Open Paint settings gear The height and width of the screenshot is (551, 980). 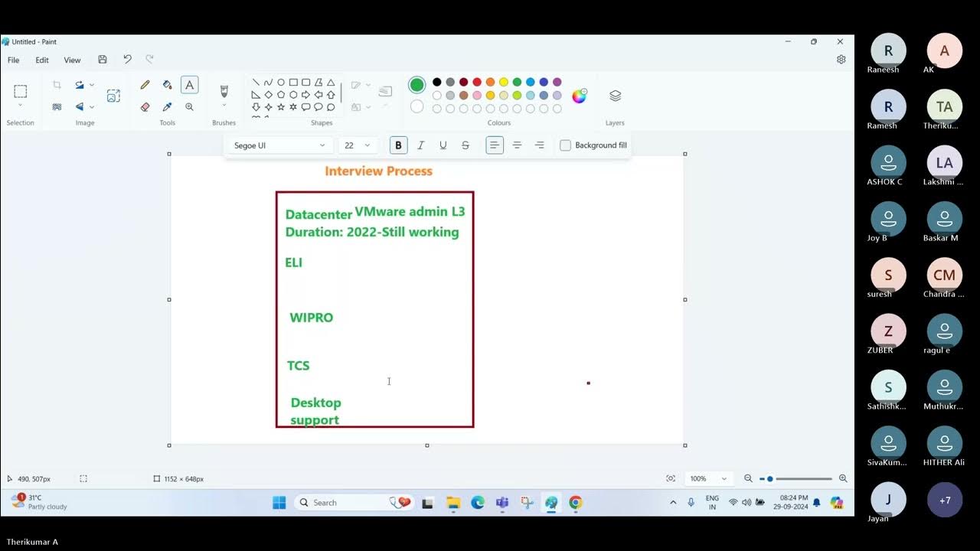point(841,60)
